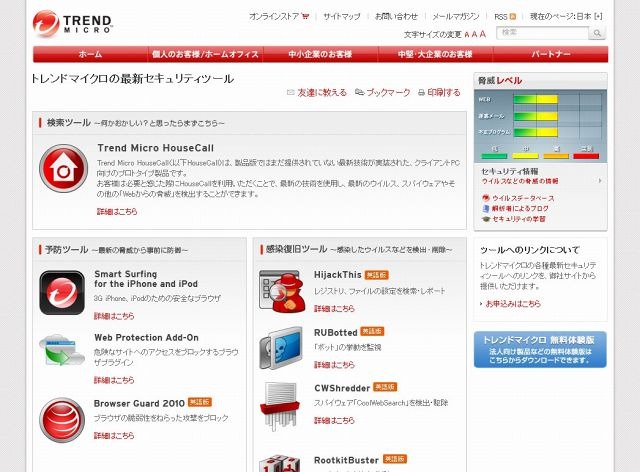Click the Trend Micro logo
This screenshot has width=640, height=472.
(72, 24)
